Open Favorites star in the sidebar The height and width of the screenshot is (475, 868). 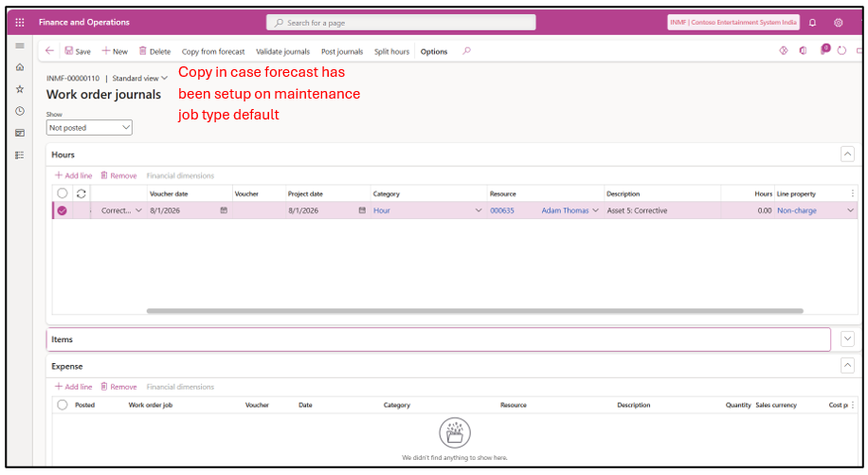click(x=20, y=89)
